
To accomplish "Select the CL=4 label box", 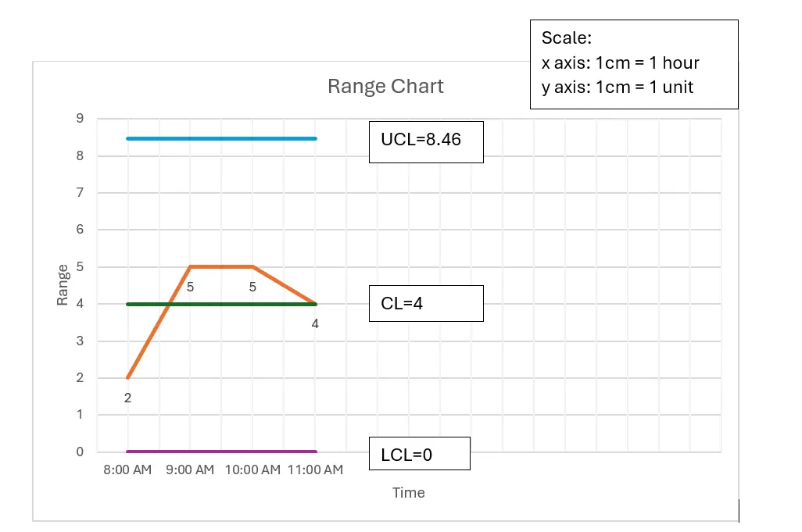I will (x=426, y=303).
